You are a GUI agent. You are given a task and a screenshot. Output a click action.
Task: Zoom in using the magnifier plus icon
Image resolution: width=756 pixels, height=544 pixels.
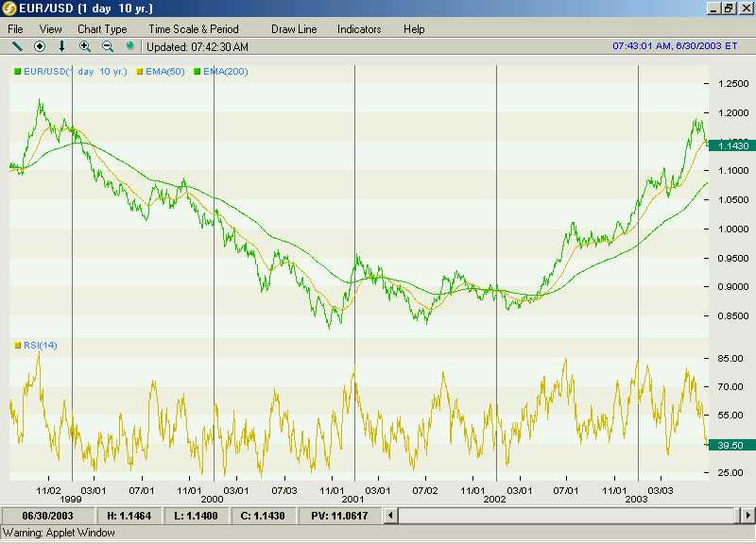point(85,46)
